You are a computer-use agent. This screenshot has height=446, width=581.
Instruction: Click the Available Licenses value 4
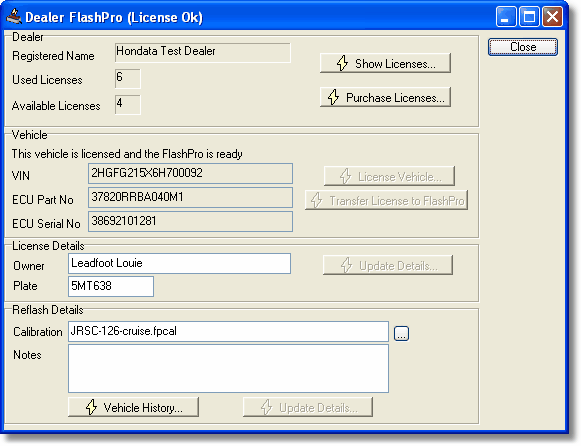127,105
